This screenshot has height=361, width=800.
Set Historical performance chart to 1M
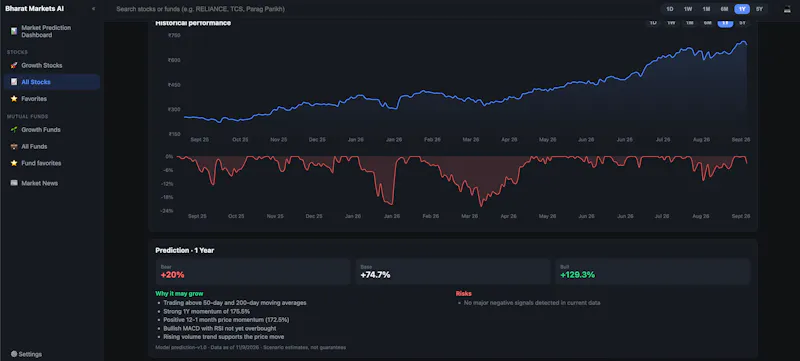pos(689,23)
